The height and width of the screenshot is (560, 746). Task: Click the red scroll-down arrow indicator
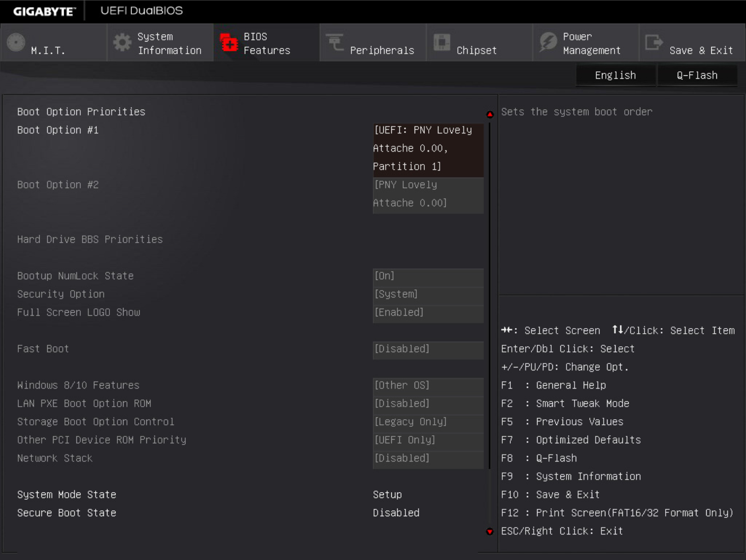tap(490, 532)
